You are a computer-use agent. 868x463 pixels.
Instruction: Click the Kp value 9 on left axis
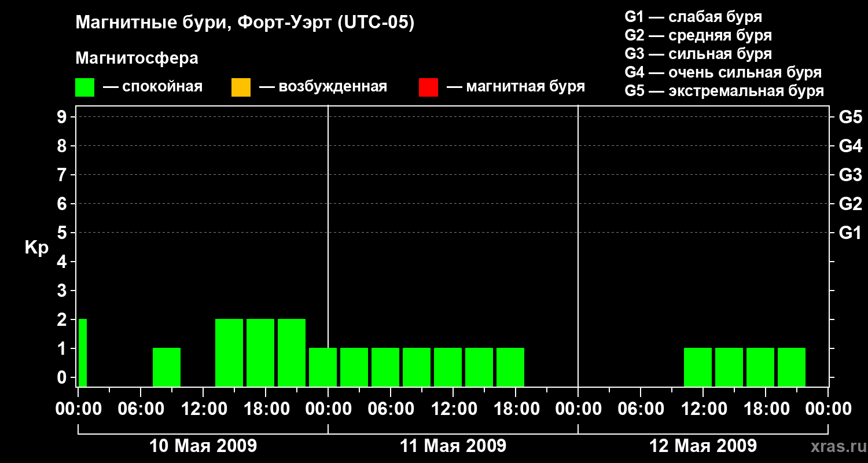[x=62, y=117]
